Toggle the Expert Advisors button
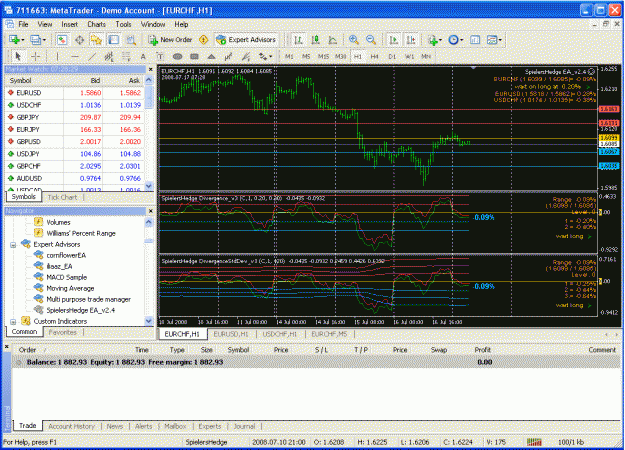 246,40
